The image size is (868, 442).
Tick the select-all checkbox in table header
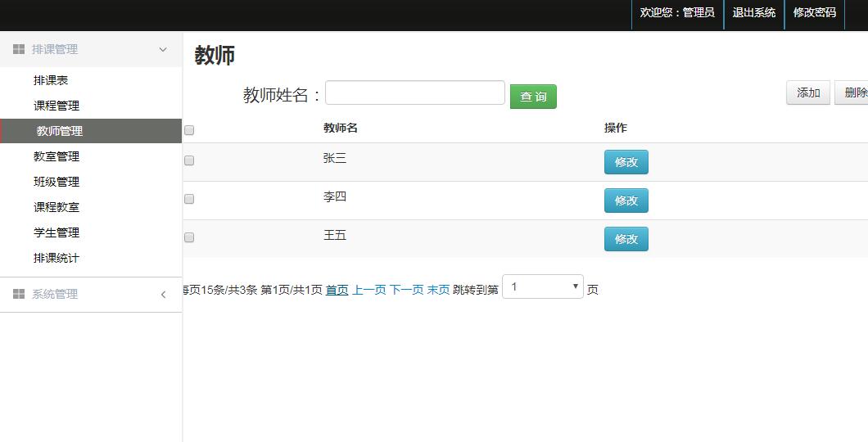click(189, 130)
